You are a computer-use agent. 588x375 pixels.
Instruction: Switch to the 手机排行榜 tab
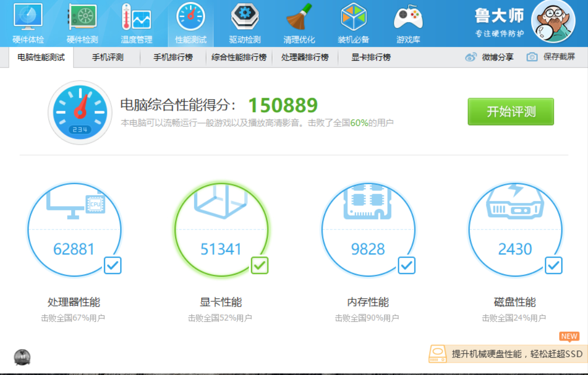click(173, 57)
